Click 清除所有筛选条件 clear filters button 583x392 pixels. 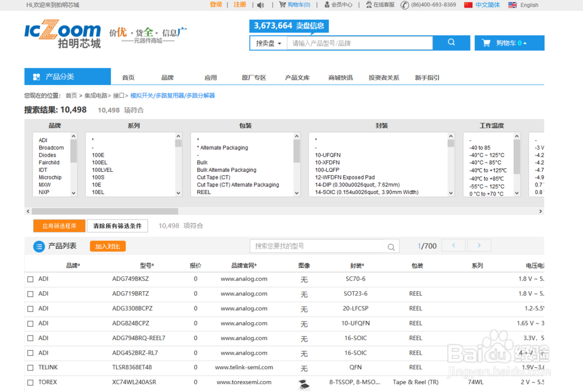point(117,225)
